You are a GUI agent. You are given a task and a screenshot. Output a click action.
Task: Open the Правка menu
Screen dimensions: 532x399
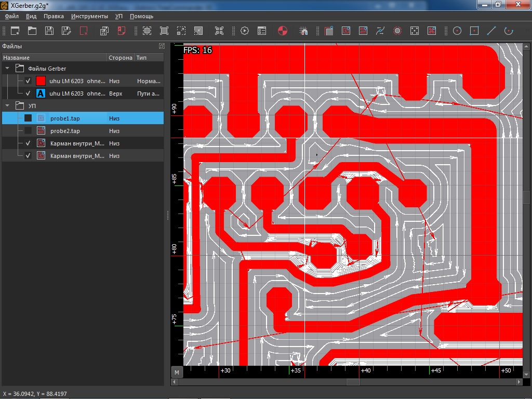54,16
